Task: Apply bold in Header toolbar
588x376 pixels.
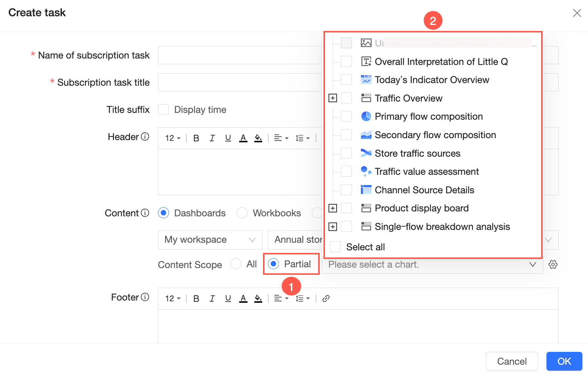Action: tap(196, 138)
